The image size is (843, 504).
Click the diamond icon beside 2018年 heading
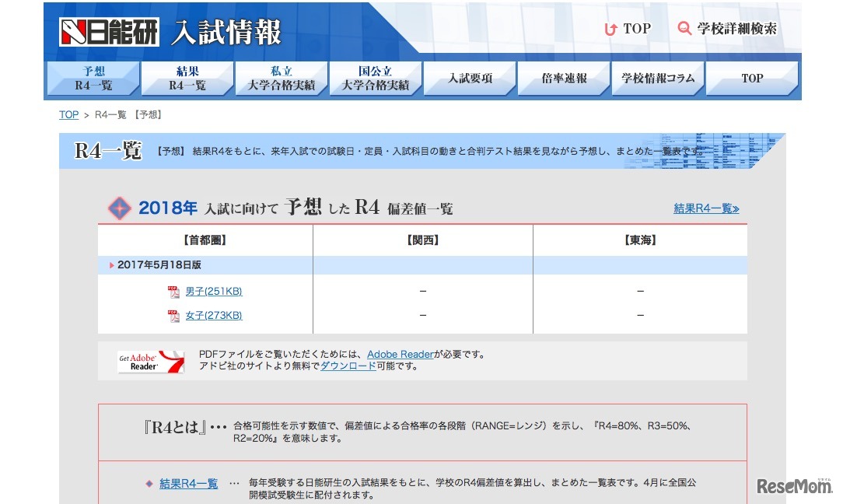[120, 208]
